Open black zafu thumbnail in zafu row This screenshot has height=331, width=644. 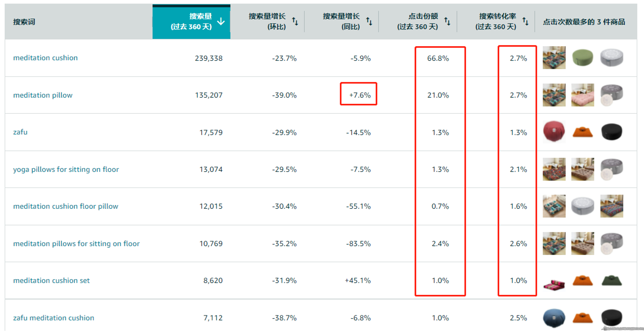[612, 132]
